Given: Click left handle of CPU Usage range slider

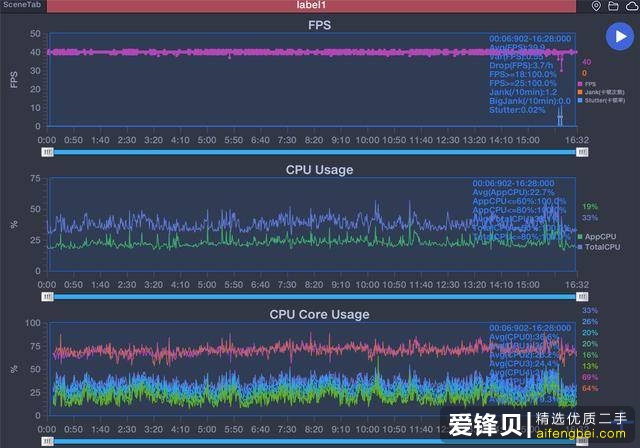Looking at the screenshot, I should [x=47, y=297].
